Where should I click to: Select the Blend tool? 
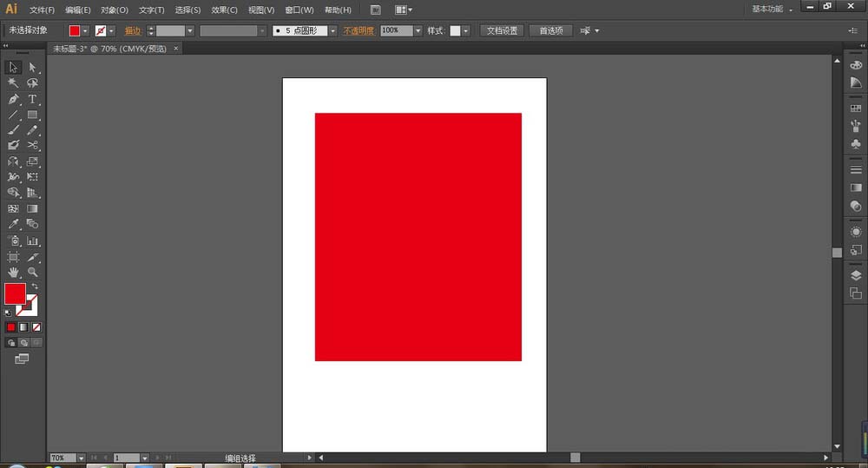[x=33, y=224]
